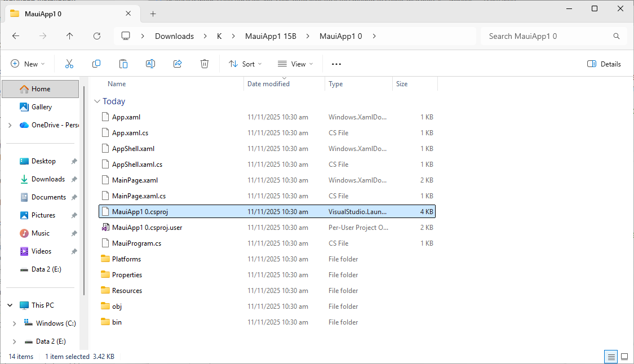Viewport: 634px width, 364px height.
Task: Open the View dropdown
Action: pos(295,64)
